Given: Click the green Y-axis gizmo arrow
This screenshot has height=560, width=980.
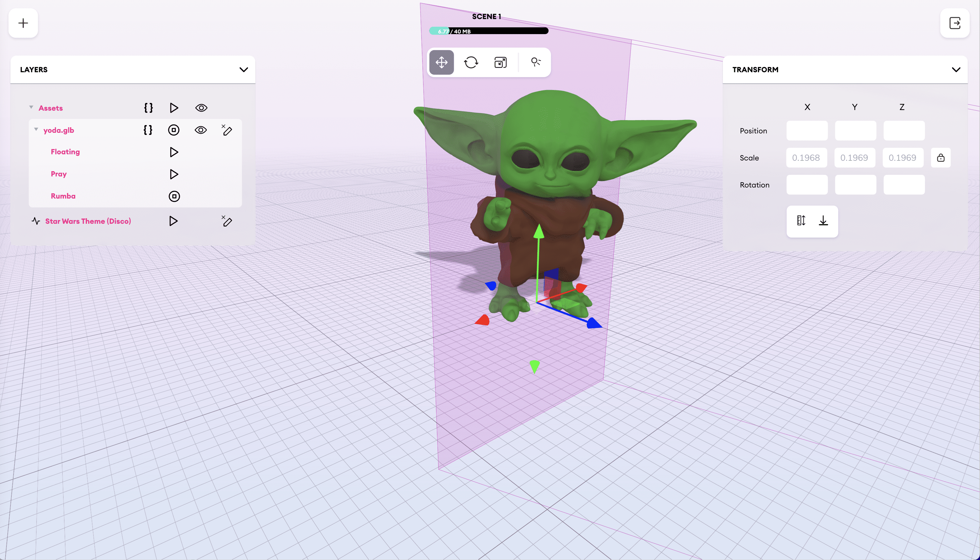Looking at the screenshot, I should pos(539,231).
